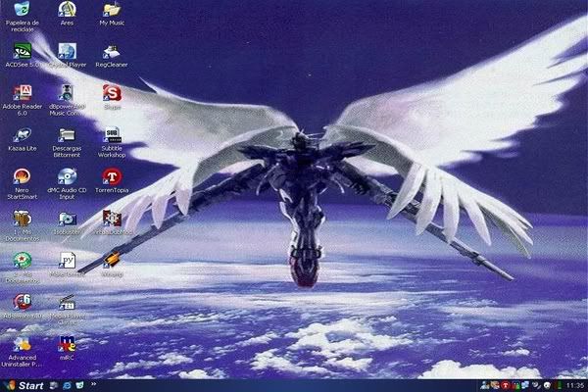Launch Internet Explorer from Quick Launch
The height and width of the screenshot is (392, 588).
67,385
